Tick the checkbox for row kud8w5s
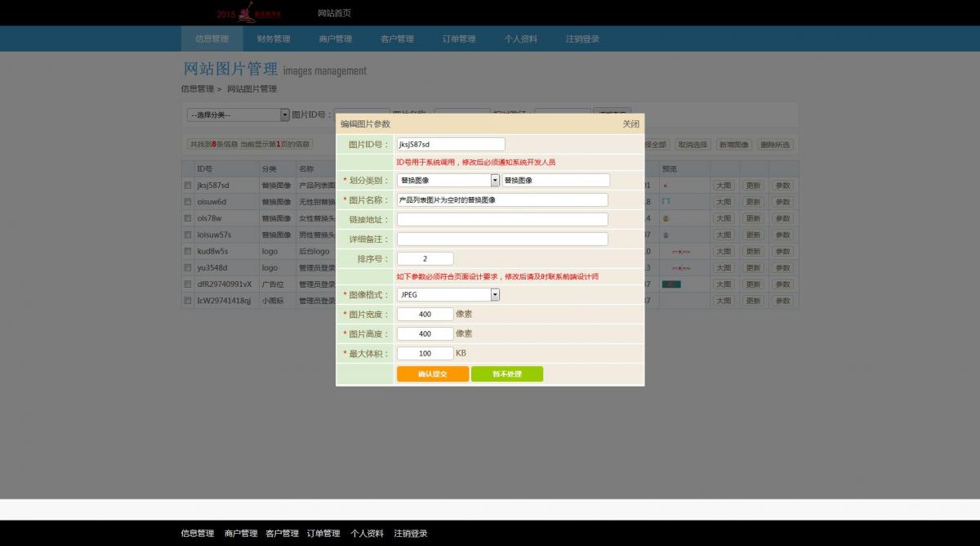Image resolution: width=980 pixels, height=546 pixels. point(188,252)
